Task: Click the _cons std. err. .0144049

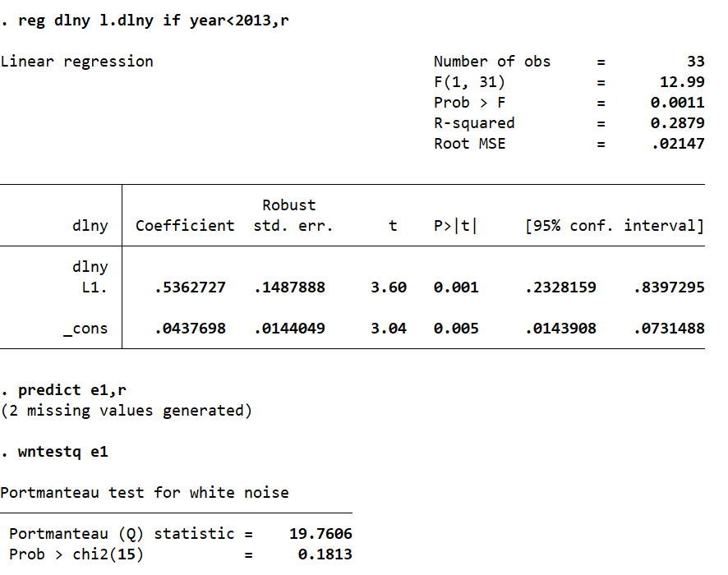Action: click(x=290, y=329)
